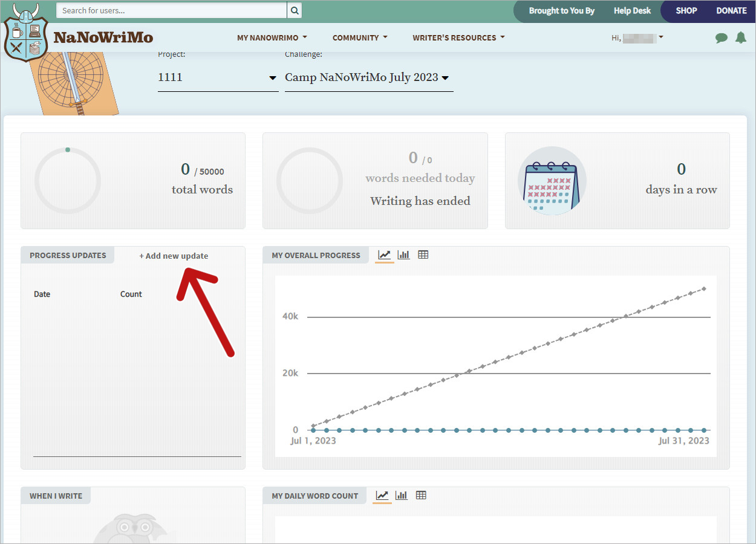Open the Challenge dropdown Camp NaNoWriMo July 2023
The width and height of the screenshot is (756, 544).
369,78
